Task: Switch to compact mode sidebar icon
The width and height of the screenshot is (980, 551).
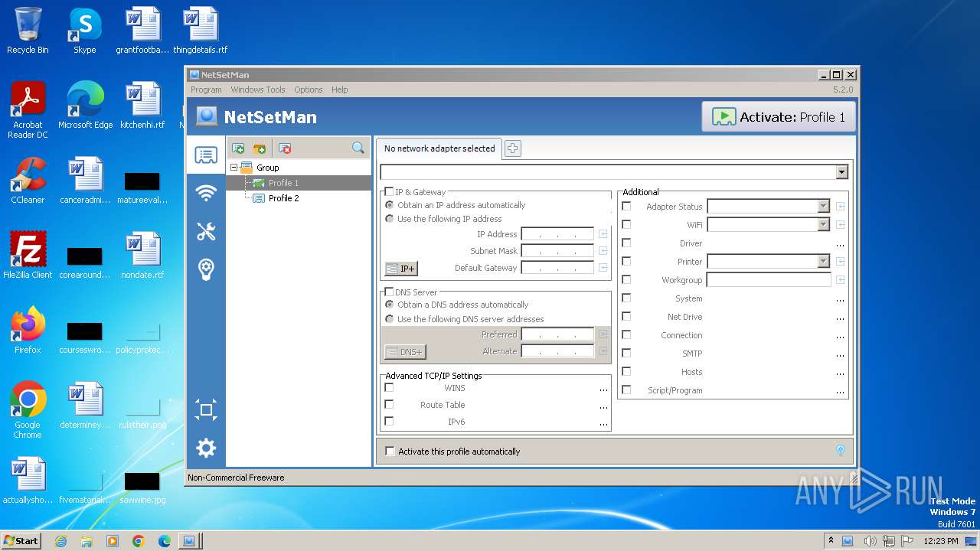Action: (206, 410)
